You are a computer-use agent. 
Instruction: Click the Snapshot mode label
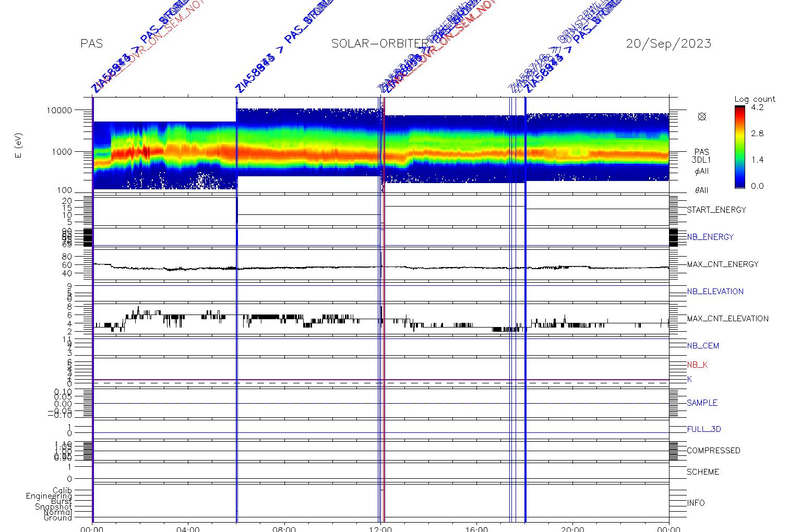(x=53, y=507)
